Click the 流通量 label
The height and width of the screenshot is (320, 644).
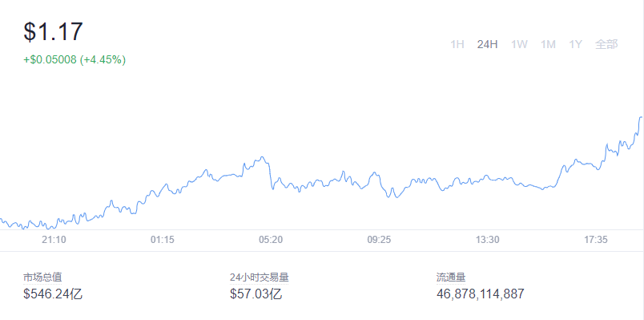coord(451,277)
